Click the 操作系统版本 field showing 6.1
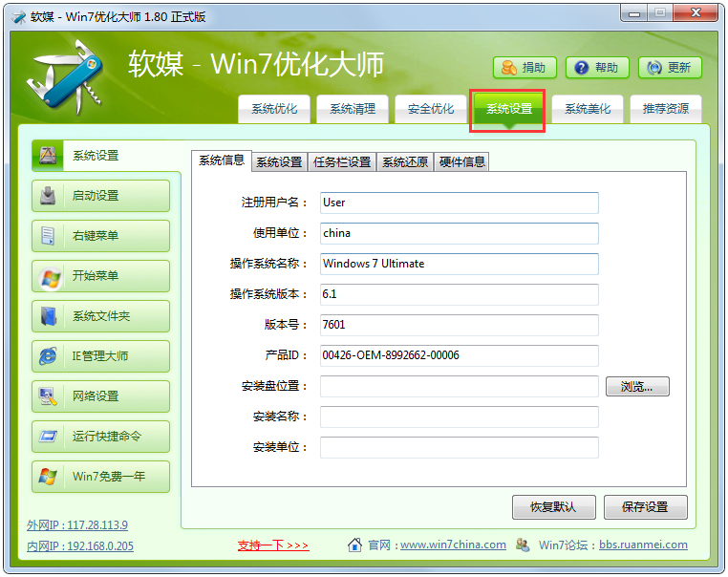Screen dimensions: 728x577 point(460,295)
